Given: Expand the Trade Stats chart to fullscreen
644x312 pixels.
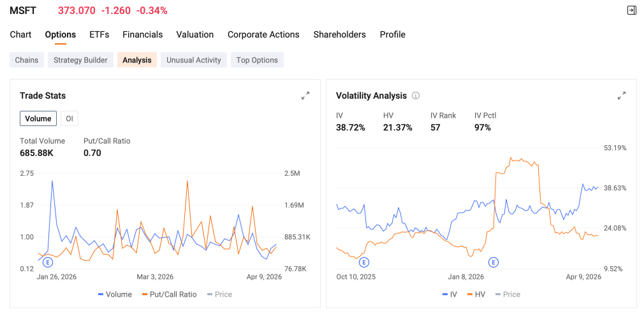Looking at the screenshot, I should pos(305,96).
